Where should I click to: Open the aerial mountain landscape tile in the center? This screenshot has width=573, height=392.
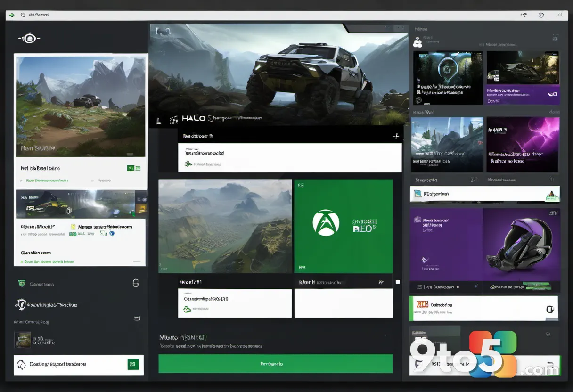coord(225,226)
